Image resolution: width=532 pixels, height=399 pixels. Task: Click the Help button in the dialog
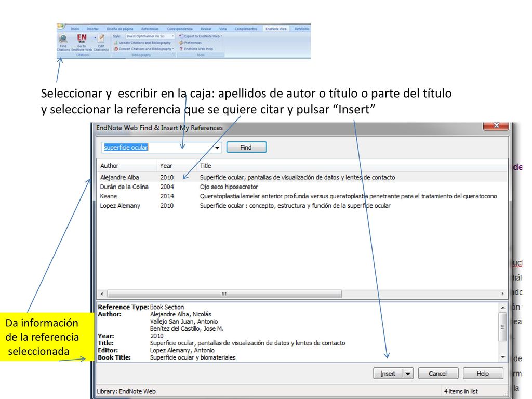point(483,374)
